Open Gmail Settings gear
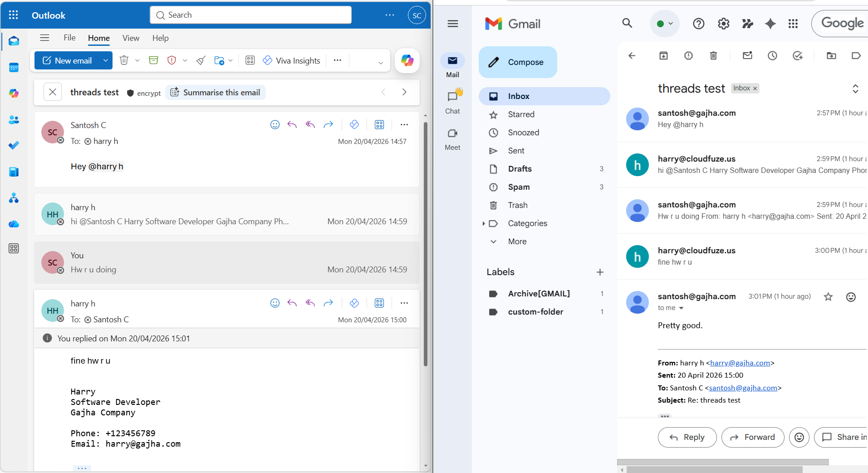 click(x=724, y=24)
